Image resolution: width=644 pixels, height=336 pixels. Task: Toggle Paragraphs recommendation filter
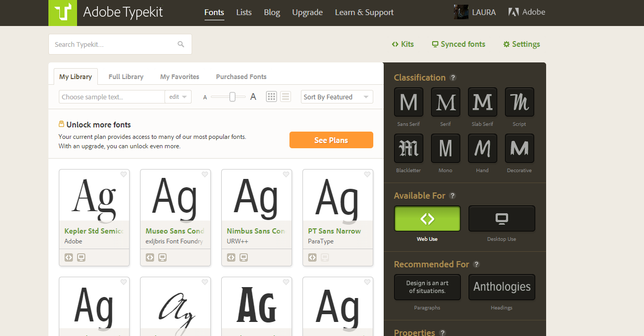(x=427, y=287)
